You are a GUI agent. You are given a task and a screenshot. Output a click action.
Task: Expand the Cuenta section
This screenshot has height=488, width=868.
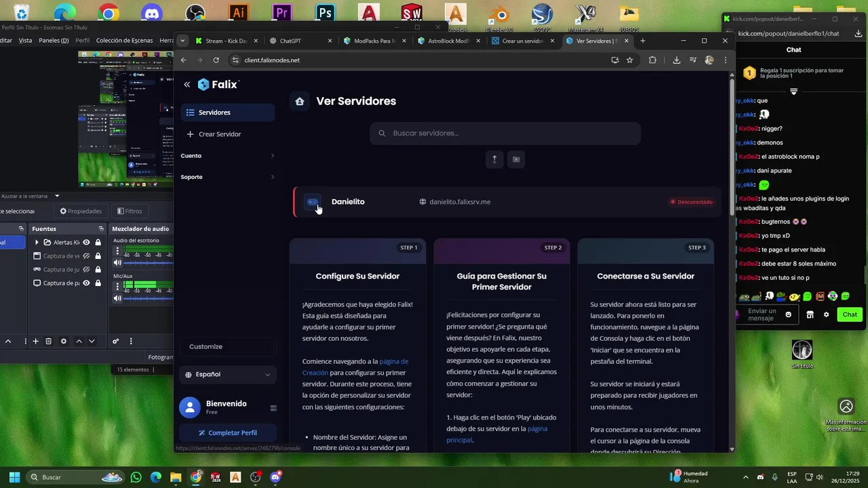pyautogui.click(x=227, y=156)
